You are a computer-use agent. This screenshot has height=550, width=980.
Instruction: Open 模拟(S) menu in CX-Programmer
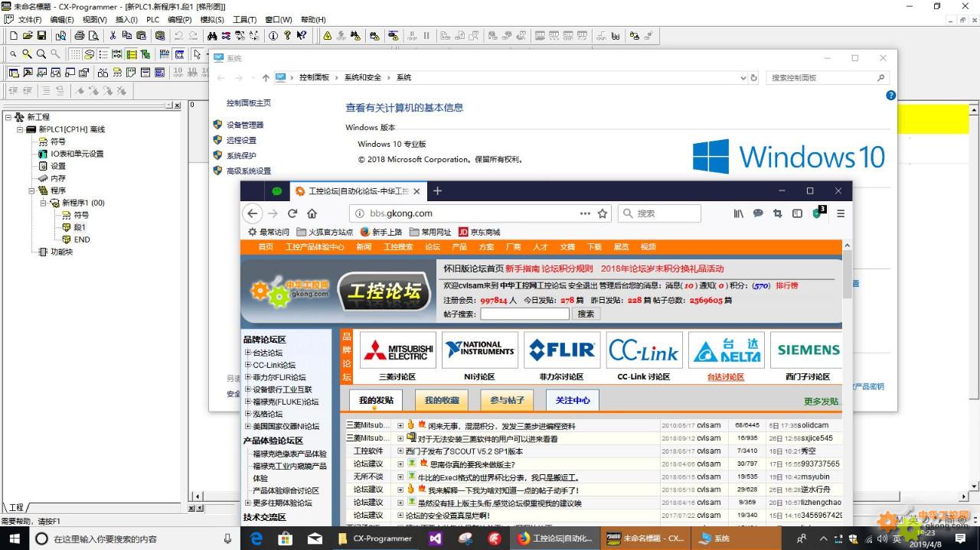tap(212, 19)
